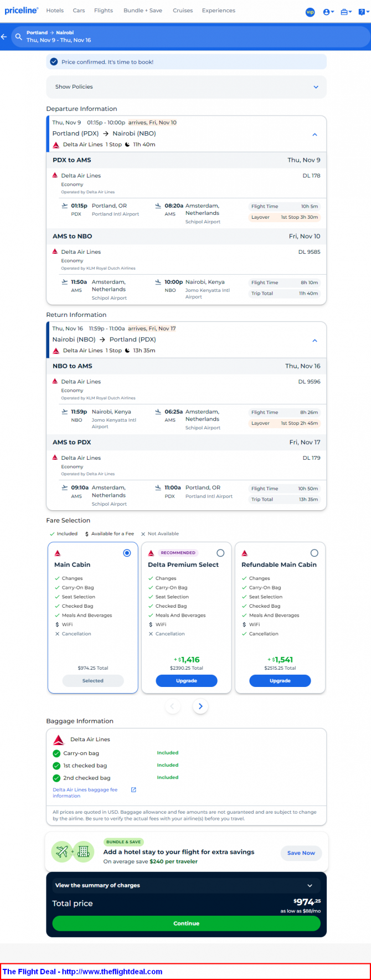The height and width of the screenshot is (980, 371).
Task: Show next fare options with right arrow
Action: [200, 706]
